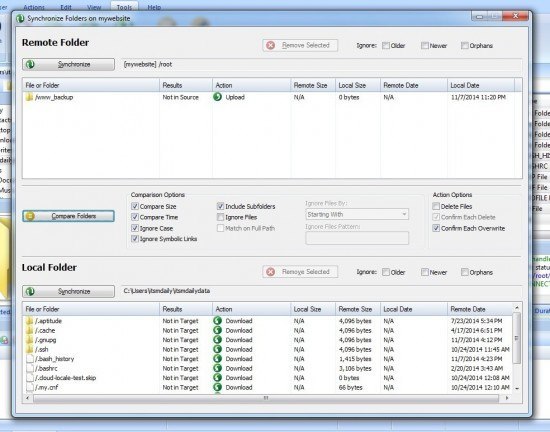Enable Ignore Older for the Local Folder
Image resolution: width=550 pixels, height=432 pixels.
click(x=386, y=272)
